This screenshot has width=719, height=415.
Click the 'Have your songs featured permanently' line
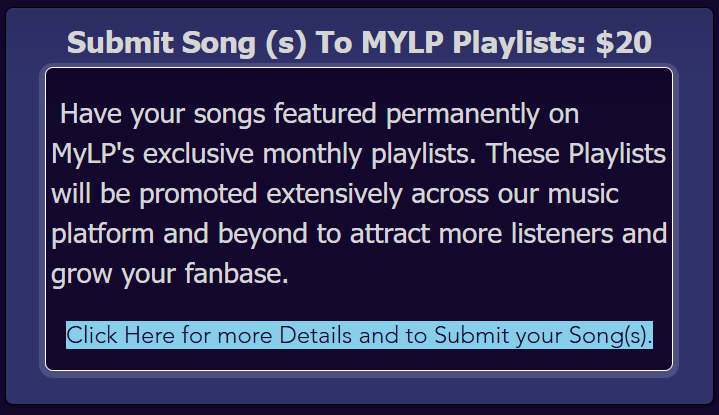click(x=319, y=113)
